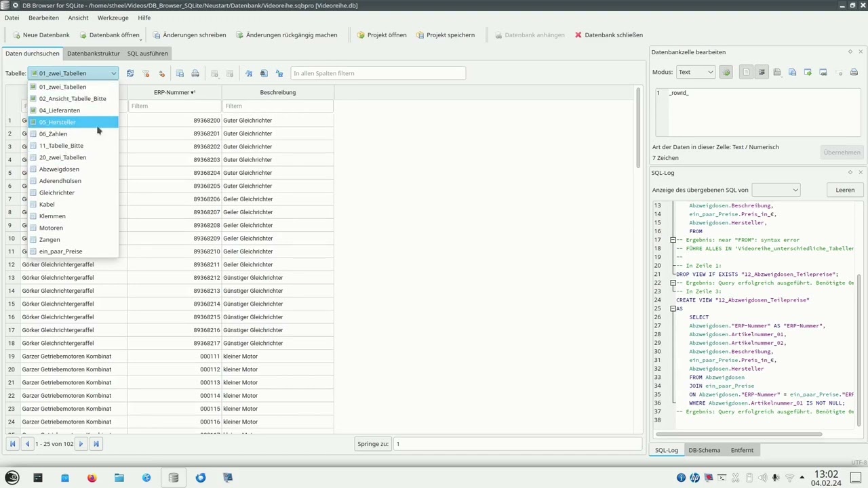Viewport: 868px width, 488px height.
Task: Float the Datenbankzelle bearbeiten panel
Action: 850,52
